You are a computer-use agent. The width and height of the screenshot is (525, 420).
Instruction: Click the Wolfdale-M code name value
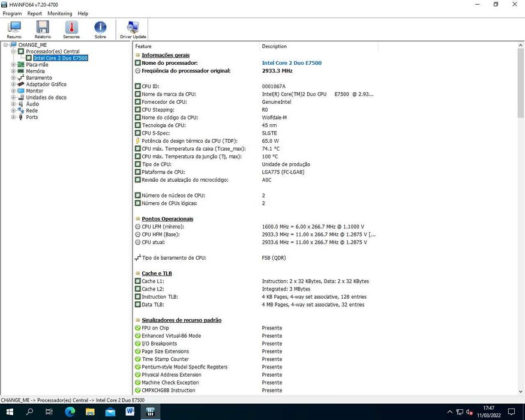click(274, 118)
